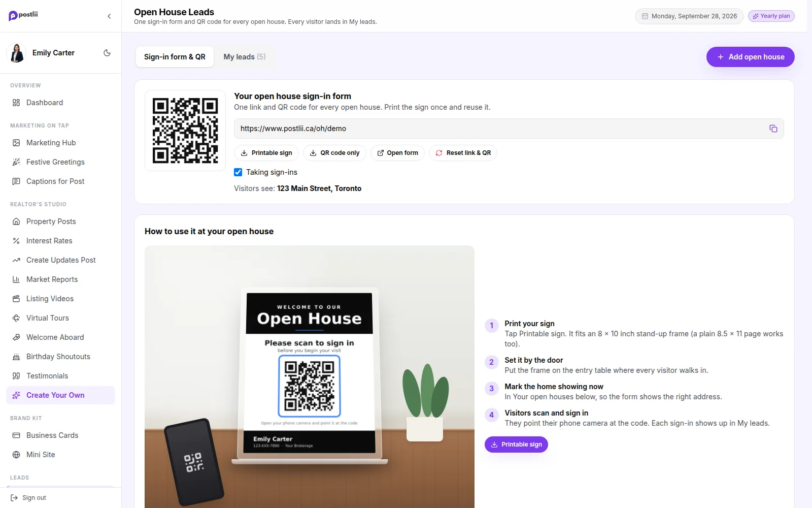This screenshot has width=812, height=508.
Task: Click Open form button
Action: pos(397,153)
